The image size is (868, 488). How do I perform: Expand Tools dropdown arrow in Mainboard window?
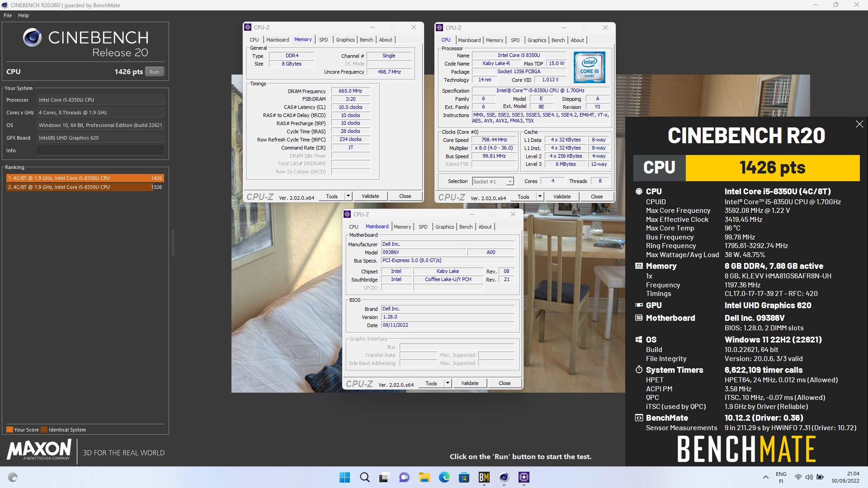(448, 384)
